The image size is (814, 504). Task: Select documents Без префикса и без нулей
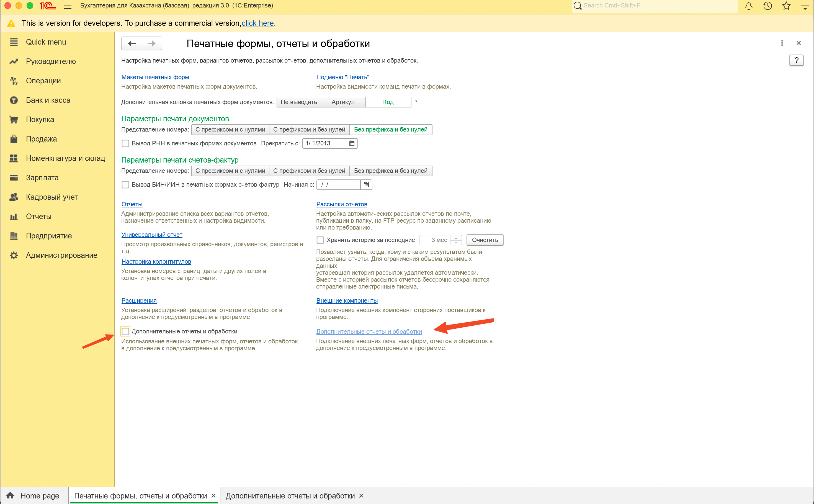point(391,130)
